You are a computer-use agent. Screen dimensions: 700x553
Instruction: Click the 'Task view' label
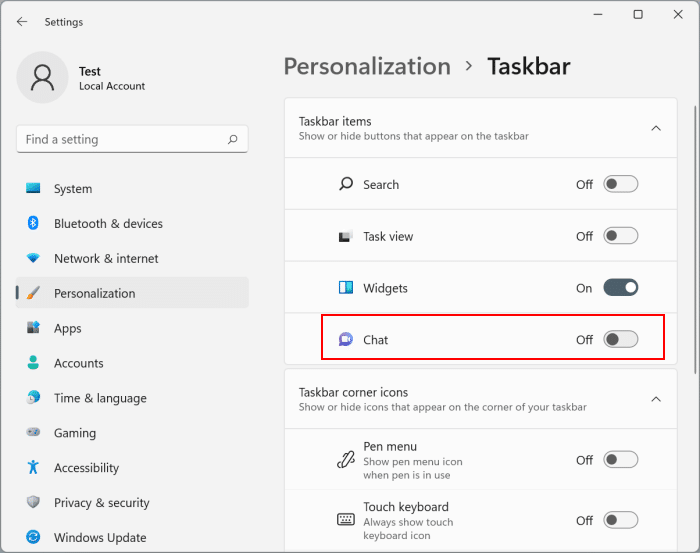pyautogui.click(x=388, y=236)
